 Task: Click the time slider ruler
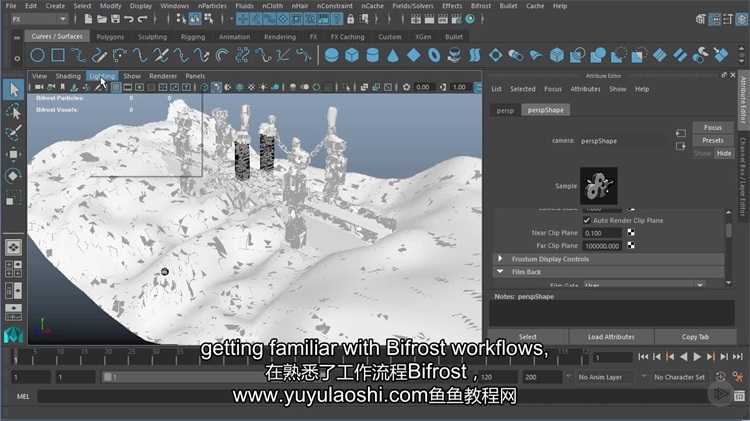(x=300, y=357)
